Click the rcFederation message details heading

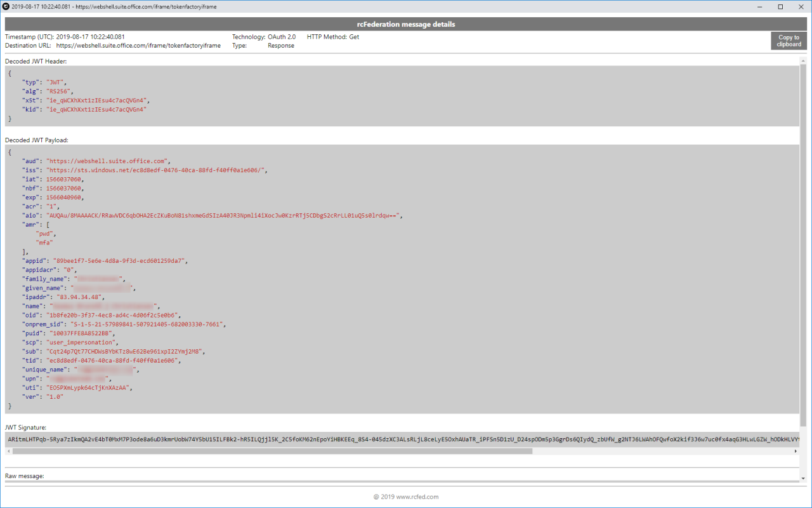coord(406,24)
